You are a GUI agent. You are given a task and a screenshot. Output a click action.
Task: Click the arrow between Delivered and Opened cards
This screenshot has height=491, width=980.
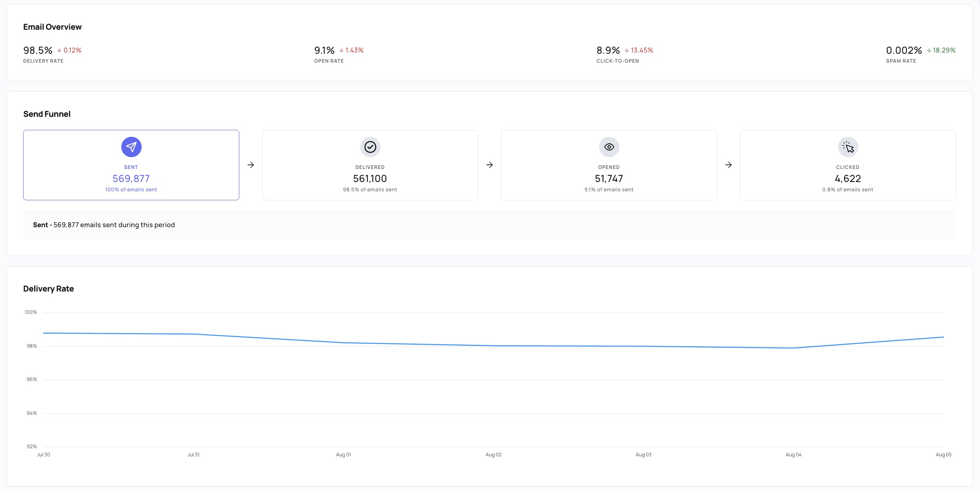click(x=490, y=165)
